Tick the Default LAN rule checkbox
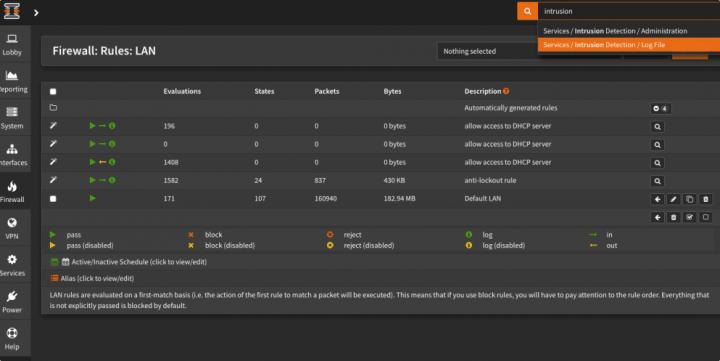 point(53,199)
